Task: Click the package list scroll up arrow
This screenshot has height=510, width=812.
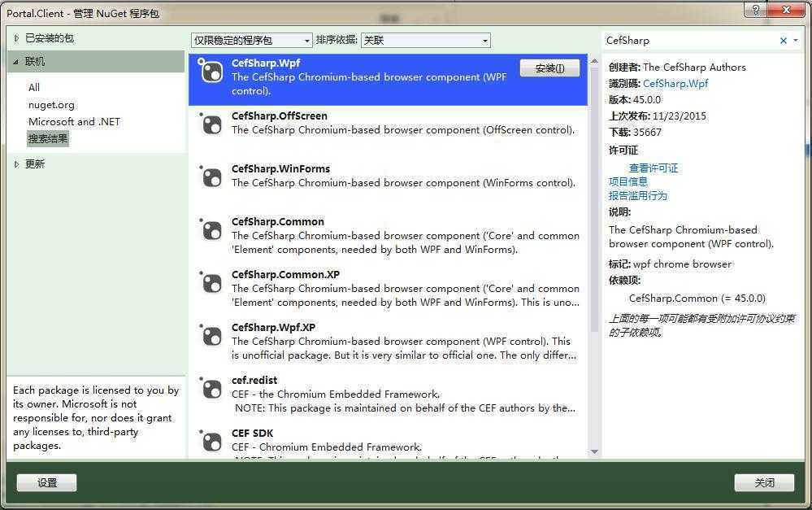Action: click(x=594, y=61)
